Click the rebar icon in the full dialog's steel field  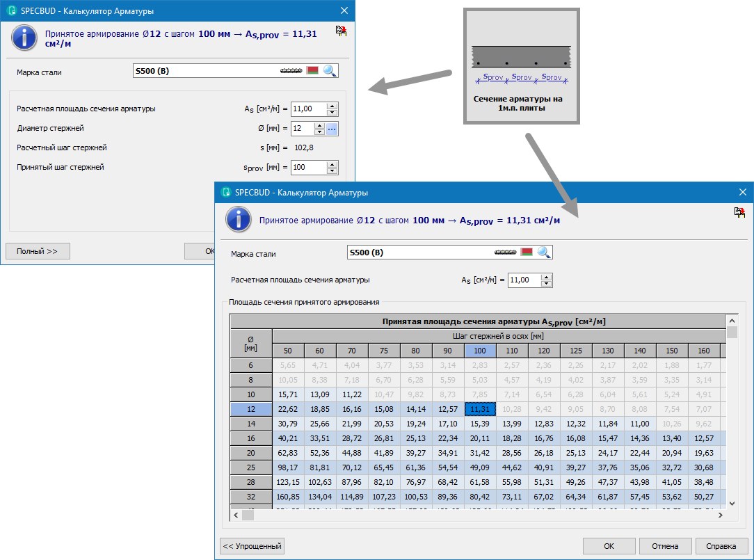pos(505,252)
